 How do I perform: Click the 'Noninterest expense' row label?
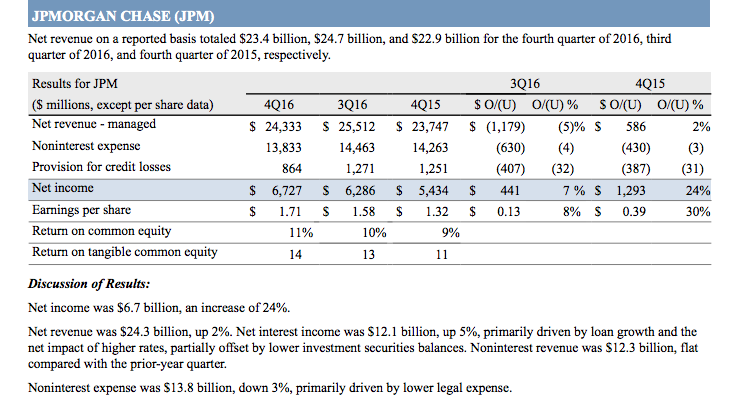(x=86, y=146)
